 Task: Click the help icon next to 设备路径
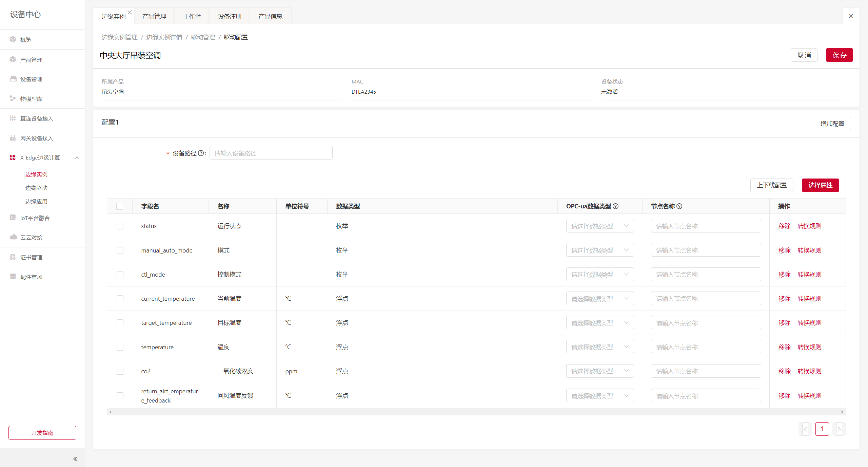(x=201, y=153)
